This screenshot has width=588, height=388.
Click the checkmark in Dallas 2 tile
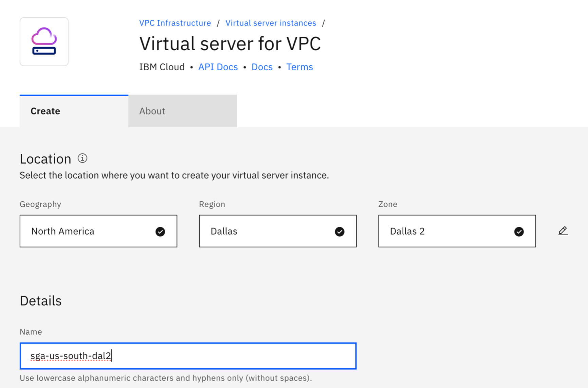519,232
